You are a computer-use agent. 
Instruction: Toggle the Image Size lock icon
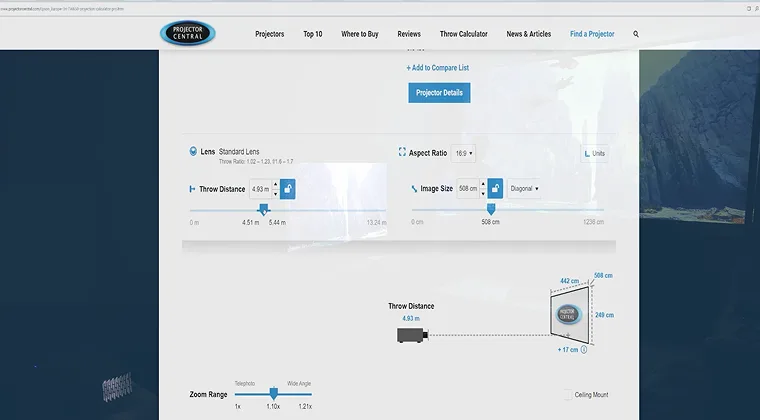tap(495, 188)
